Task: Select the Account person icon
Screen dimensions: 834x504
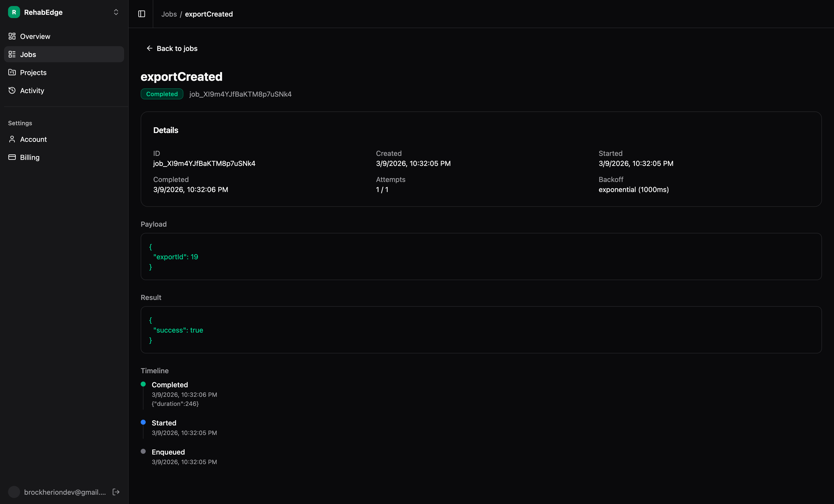Action: point(12,139)
